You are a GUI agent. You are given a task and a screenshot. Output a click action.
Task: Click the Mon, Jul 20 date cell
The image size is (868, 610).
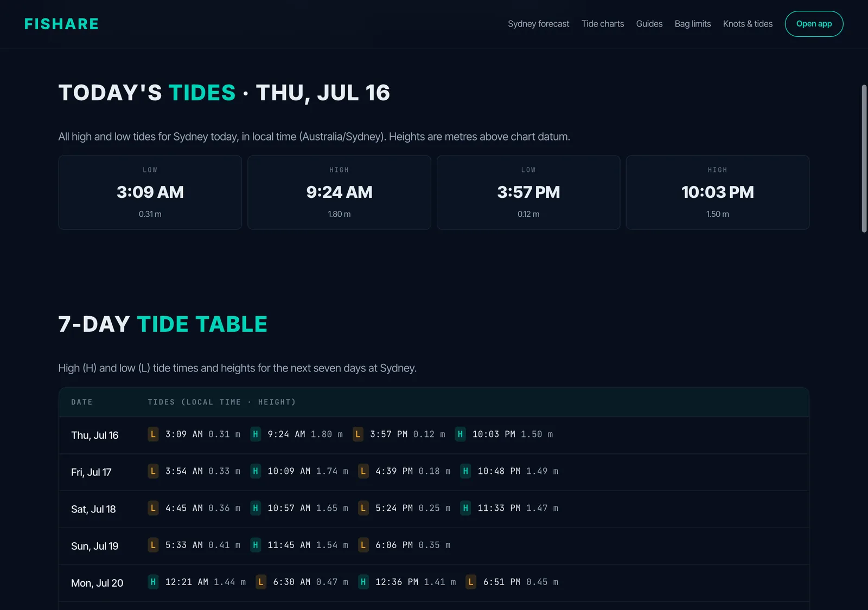pos(97,583)
